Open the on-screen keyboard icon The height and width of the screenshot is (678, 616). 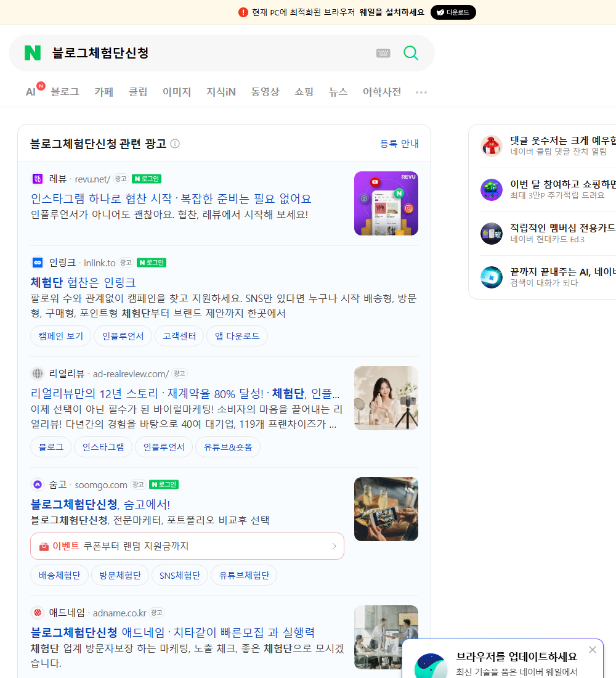click(383, 53)
